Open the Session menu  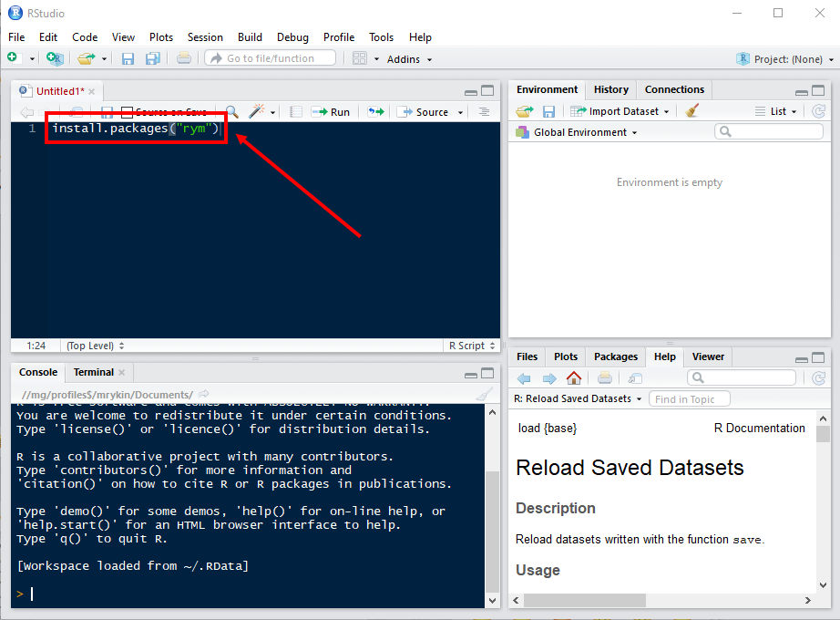coord(205,37)
